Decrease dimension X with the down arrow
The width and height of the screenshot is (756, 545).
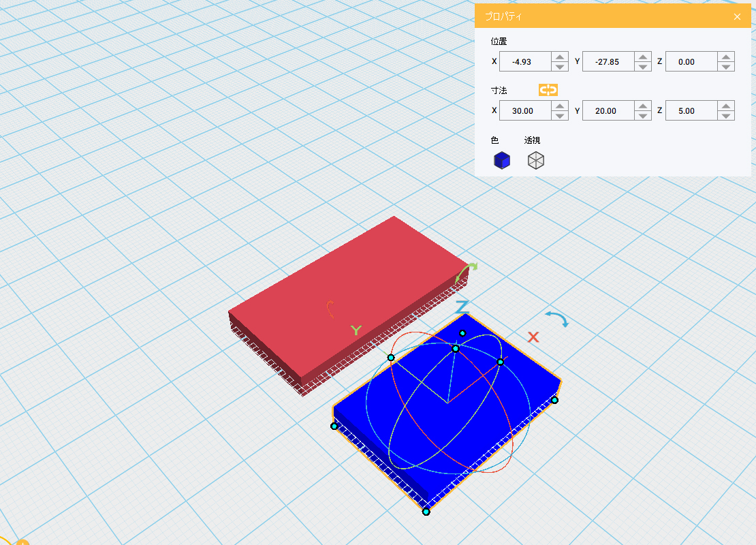[x=560, y=115]
